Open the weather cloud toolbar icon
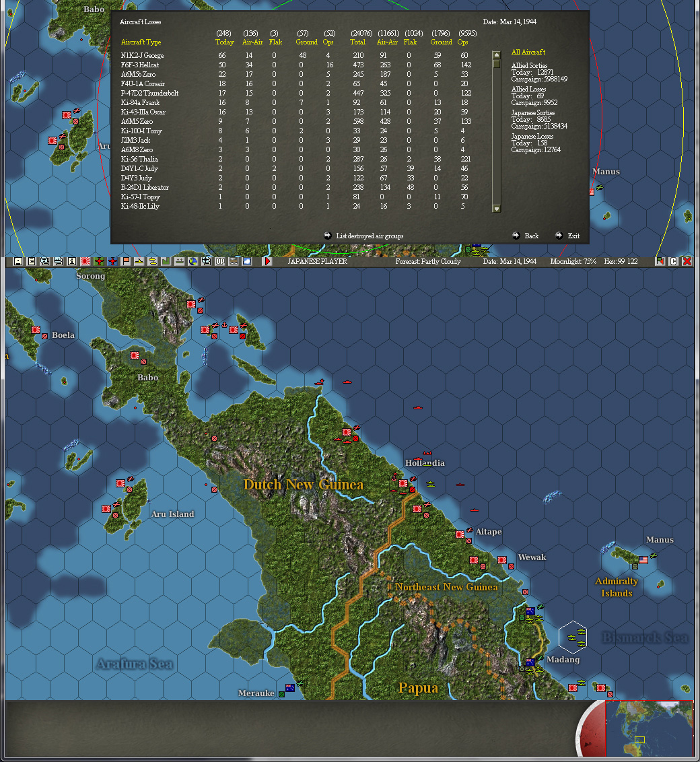 [x=247, y=261]
